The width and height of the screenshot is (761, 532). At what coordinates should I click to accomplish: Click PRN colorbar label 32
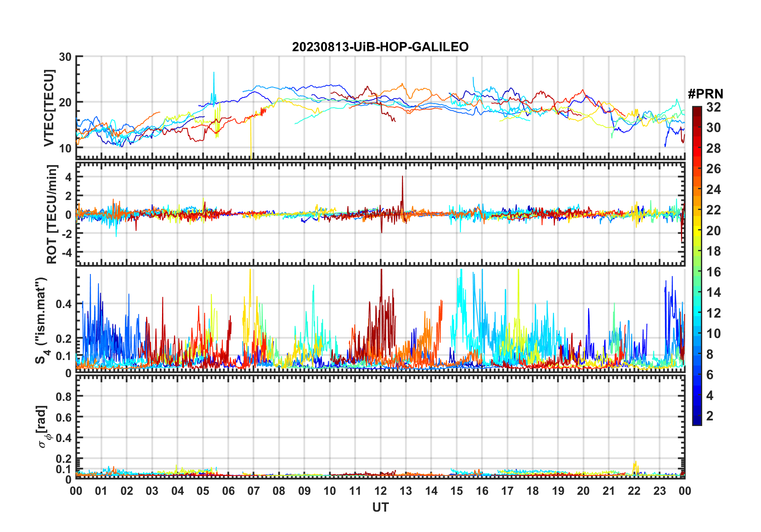[x=713, y=107]
